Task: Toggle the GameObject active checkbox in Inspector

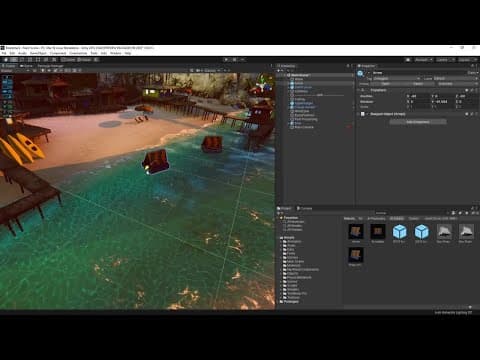Action: click(369, 73)
